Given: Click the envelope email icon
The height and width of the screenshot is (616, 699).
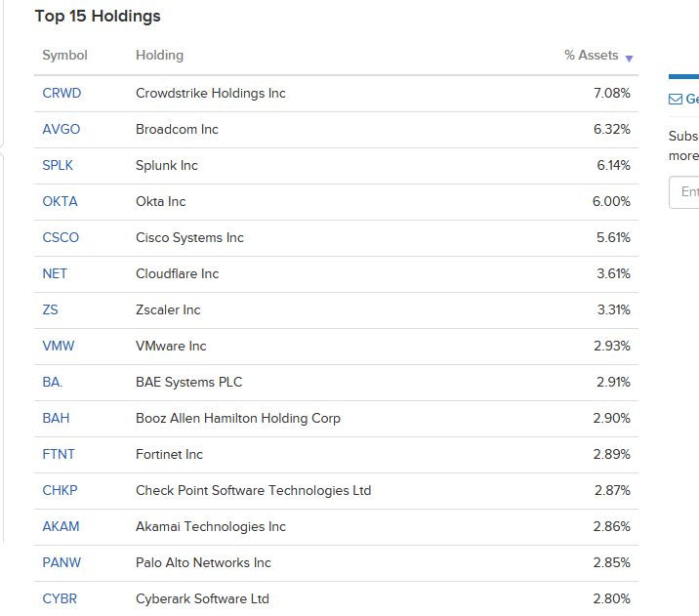Looking at the screenshot, I should point(676,99).
